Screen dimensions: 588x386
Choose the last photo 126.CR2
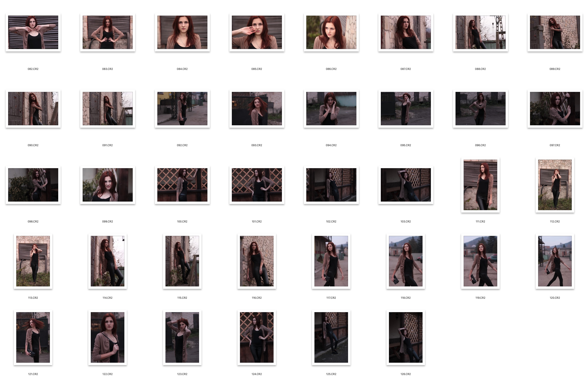pyautogui.click(x=405, y=337)
